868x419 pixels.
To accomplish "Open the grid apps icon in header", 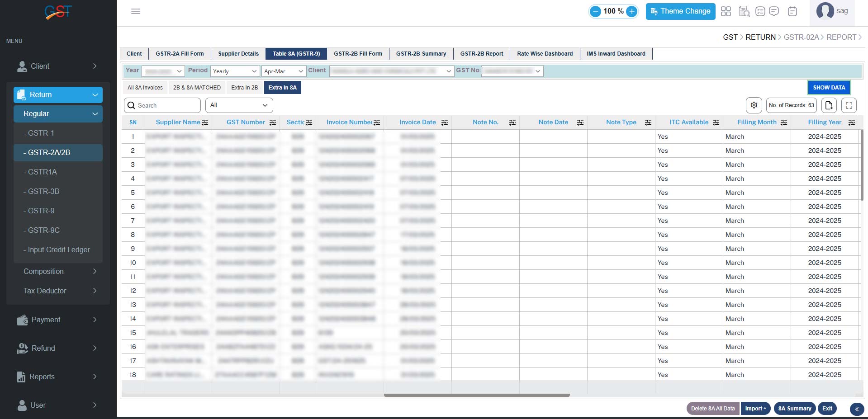I will point(726,11).
